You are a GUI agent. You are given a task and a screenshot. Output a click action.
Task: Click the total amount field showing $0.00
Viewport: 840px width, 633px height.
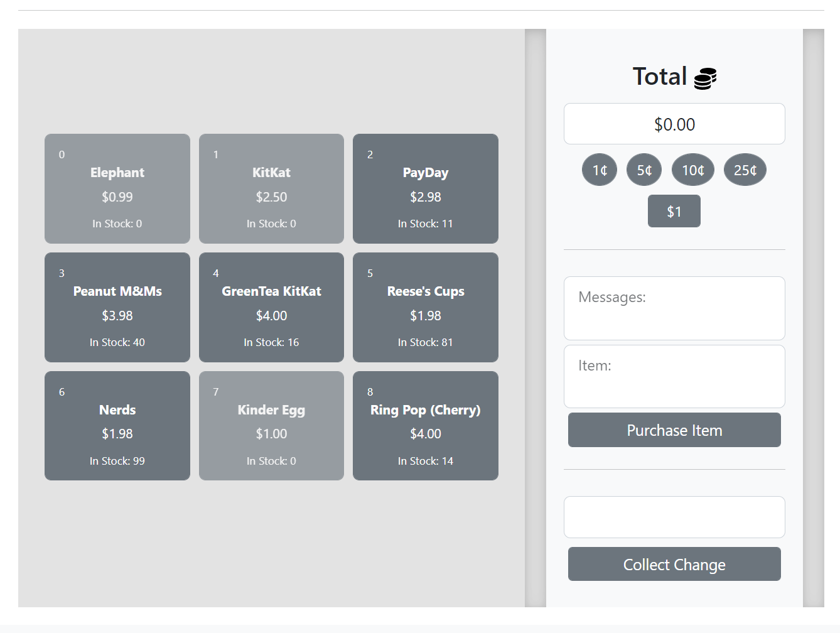coord(674,124)
